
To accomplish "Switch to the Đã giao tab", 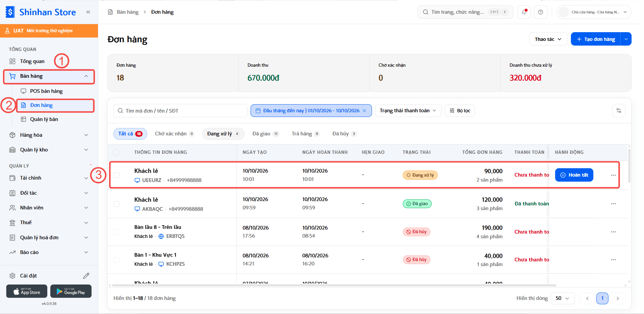I will [266, 134].
